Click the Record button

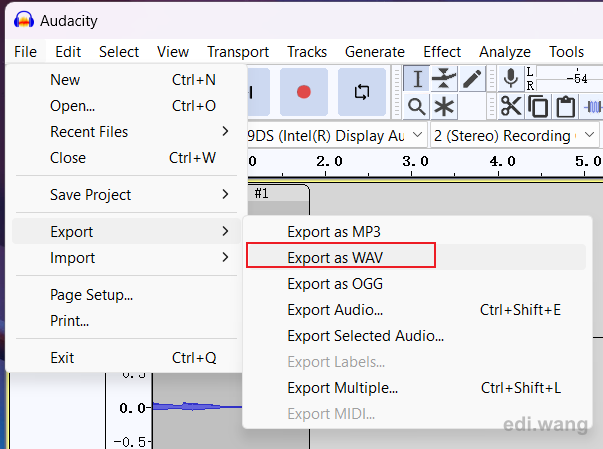[x=304, y=92]
